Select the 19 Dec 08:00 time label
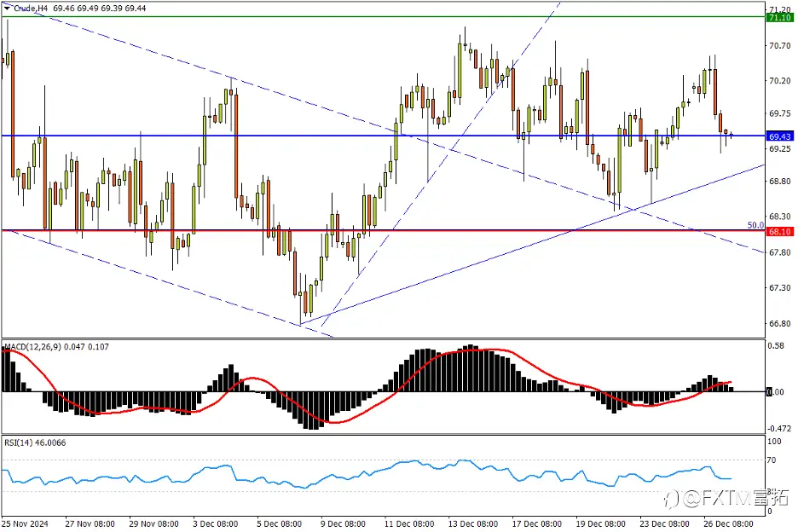 coord(600,523)
